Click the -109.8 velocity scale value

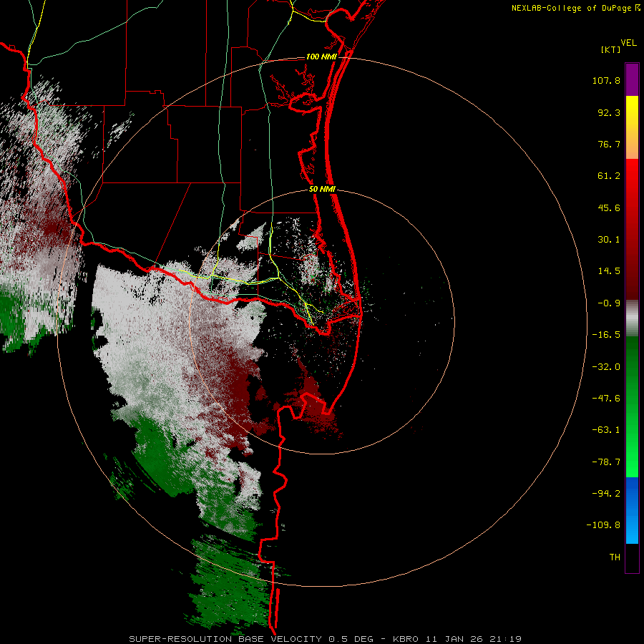coord(603,525)
